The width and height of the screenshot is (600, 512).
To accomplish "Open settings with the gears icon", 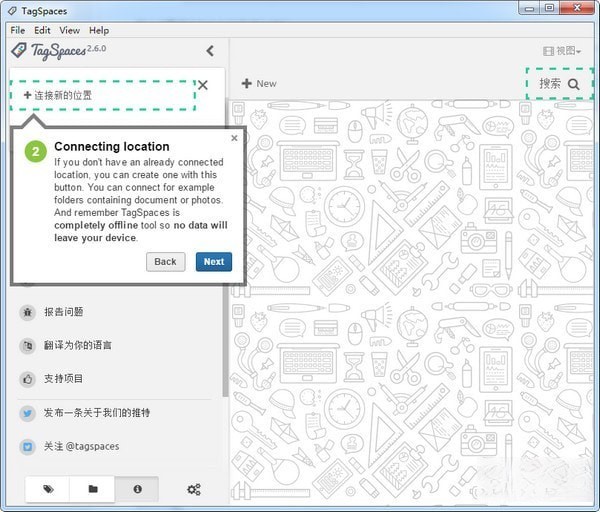I will click(x=194, y=489).
